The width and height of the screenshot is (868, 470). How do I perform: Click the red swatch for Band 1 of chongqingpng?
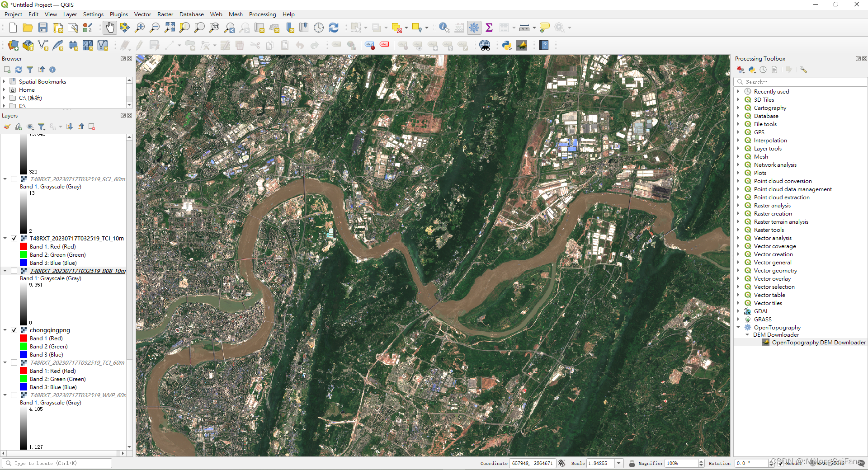coord(23,338)
